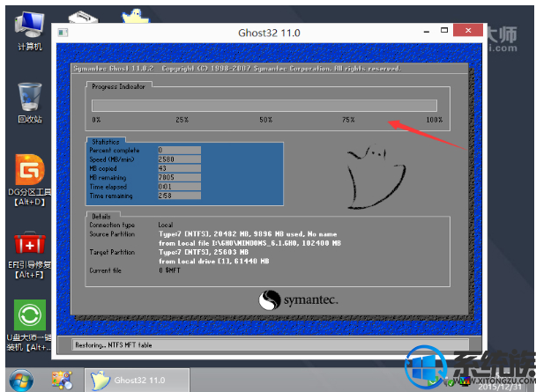Click the Speed (MB/min) value 2580
The height and width of the screenshot is (392, 536).
(x=179, y=159)
